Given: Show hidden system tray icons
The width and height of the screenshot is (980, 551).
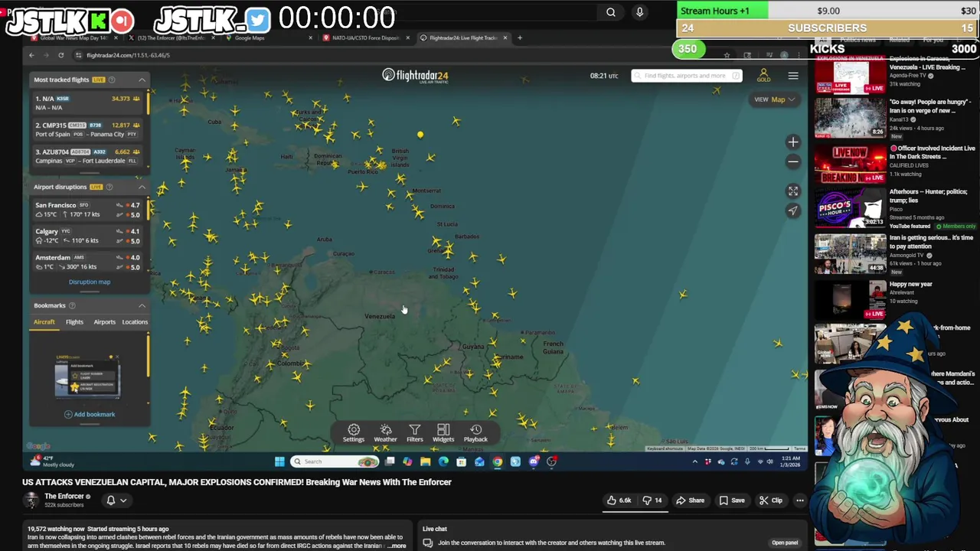Looking at the screenshot, I should [695, 461].
